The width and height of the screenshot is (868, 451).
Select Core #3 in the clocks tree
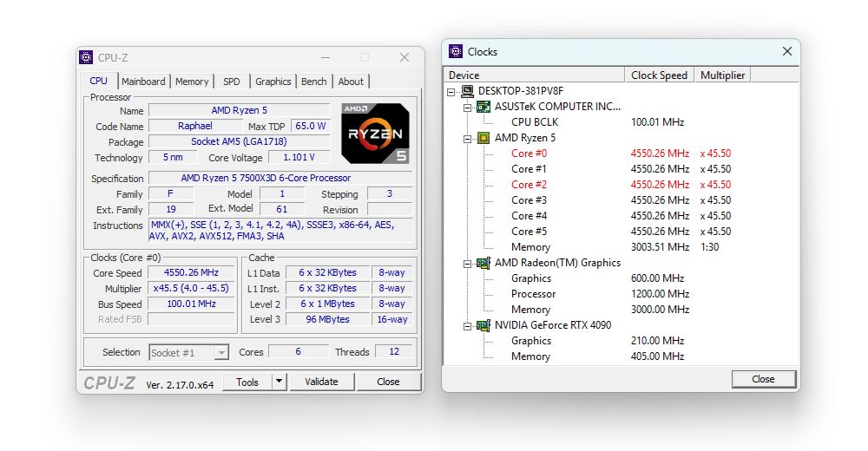[529, 200]
